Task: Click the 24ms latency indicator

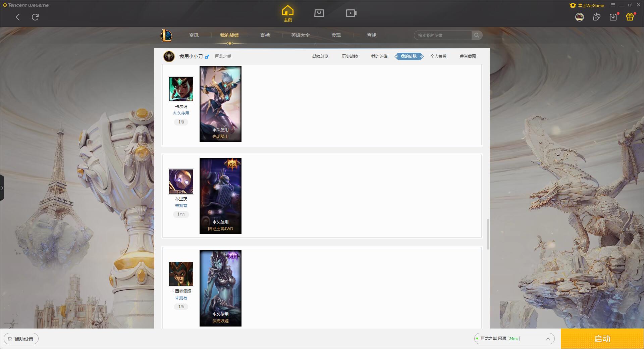Action: pyautogui.click(x=514, y=339)
